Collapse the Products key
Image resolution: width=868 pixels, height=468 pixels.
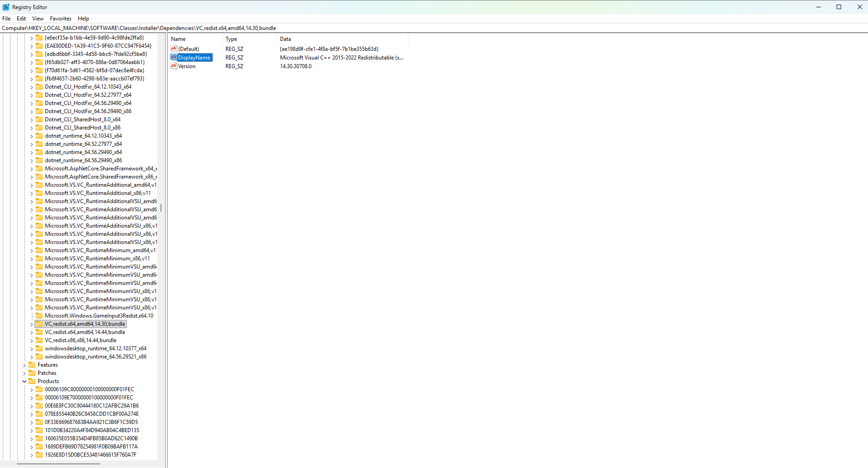click(x=24, y=381)
